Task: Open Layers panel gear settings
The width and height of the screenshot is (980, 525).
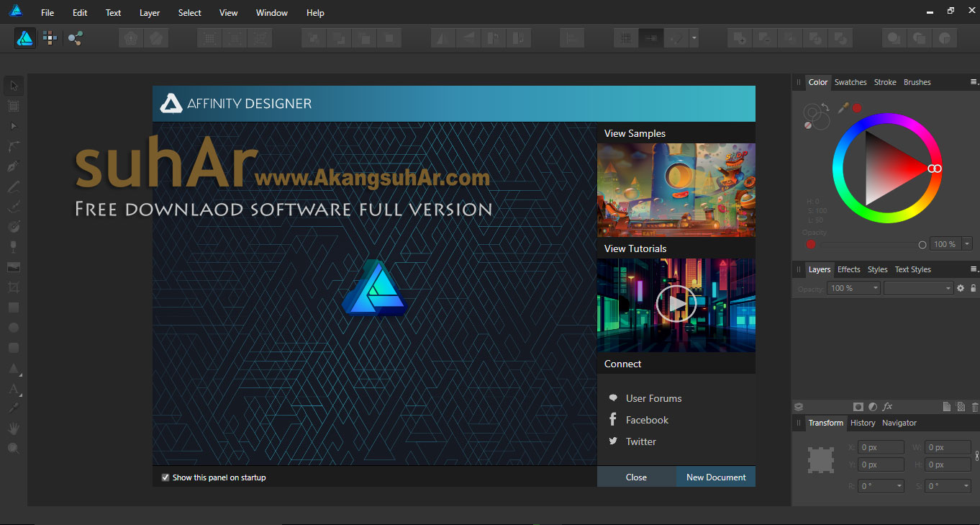Action: [x=961, y=288]
